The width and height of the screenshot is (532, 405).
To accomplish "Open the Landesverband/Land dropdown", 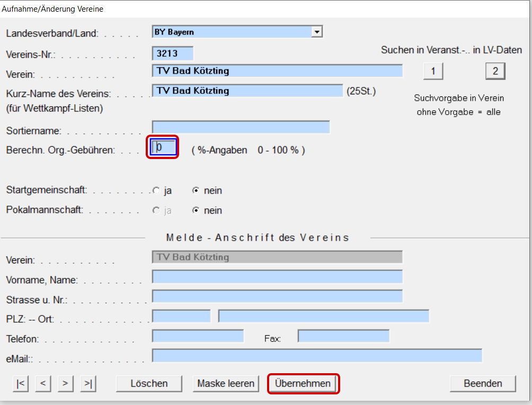I will [x=317, y=32].
